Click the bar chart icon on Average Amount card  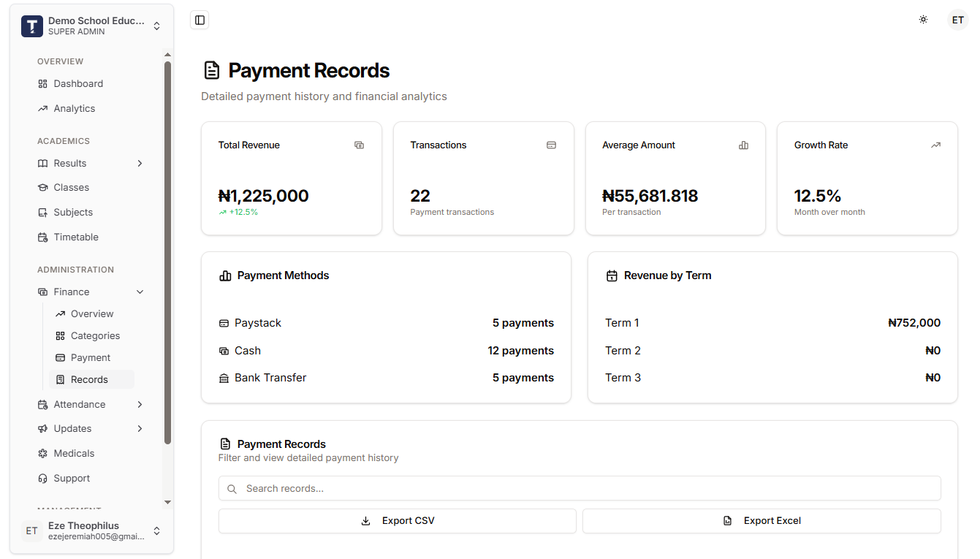[743, 145]
